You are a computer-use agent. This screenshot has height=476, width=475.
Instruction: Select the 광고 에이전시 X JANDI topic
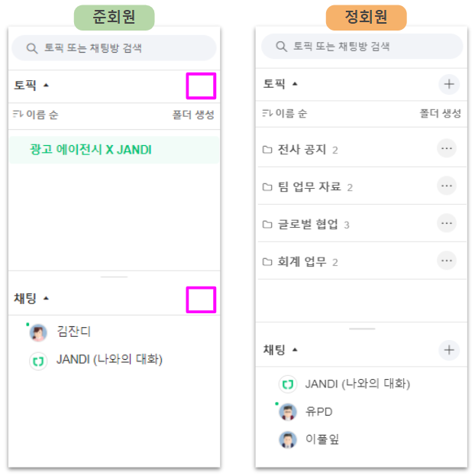pyautogui.click(x=90, y=150)
